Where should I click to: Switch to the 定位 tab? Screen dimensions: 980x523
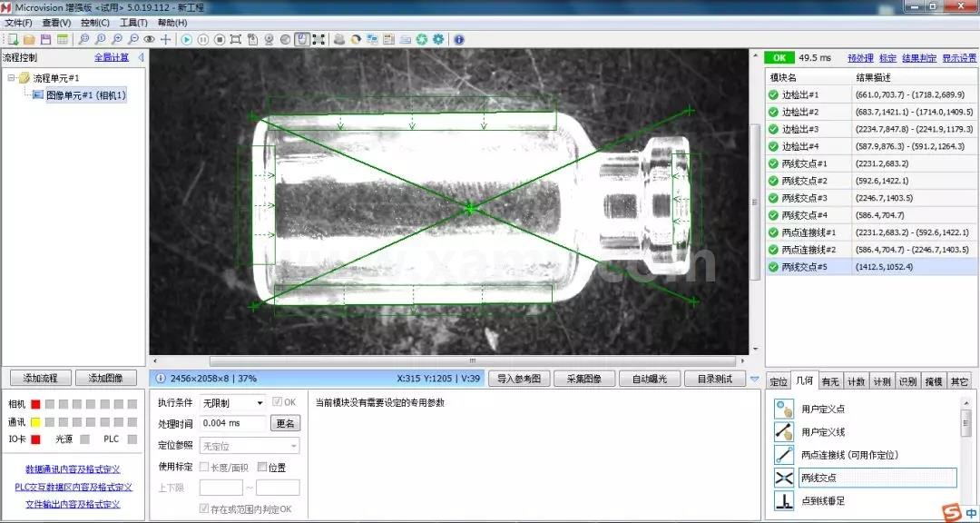(779, 381)
